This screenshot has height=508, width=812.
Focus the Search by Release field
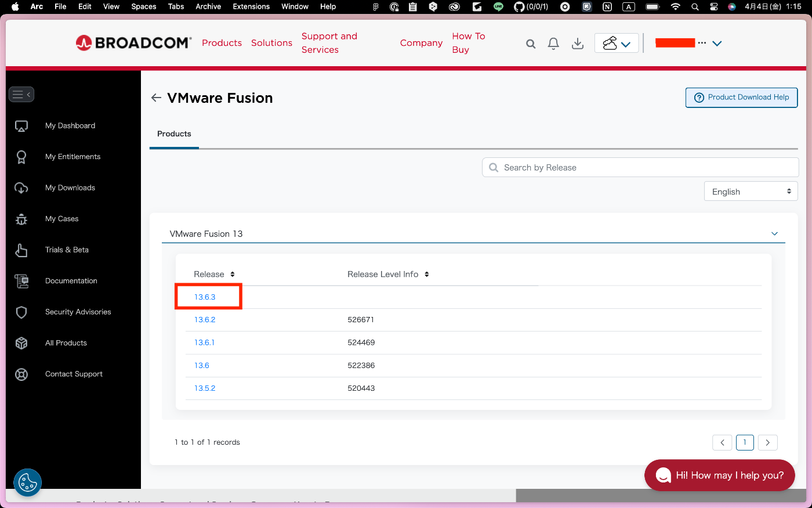pyautogui.click(x=640, y=167)
